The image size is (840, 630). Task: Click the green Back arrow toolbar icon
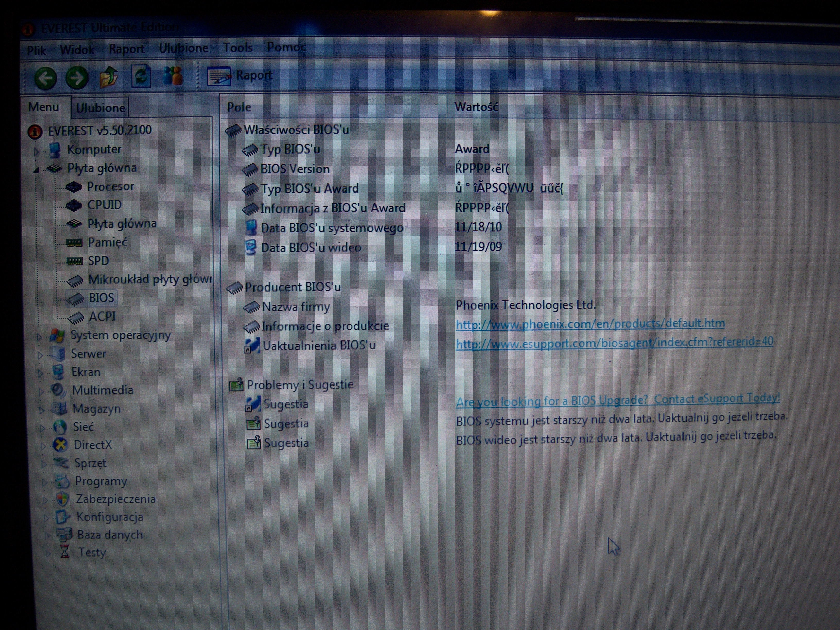click(46, 78)
